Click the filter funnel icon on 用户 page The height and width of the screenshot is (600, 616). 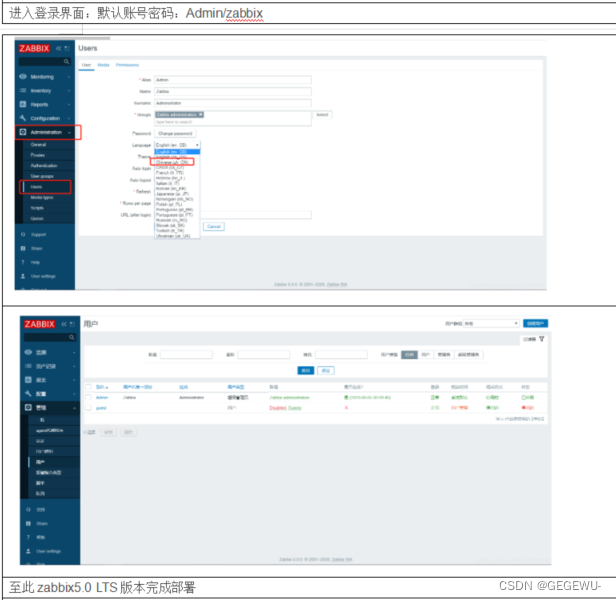click(542, 339)
